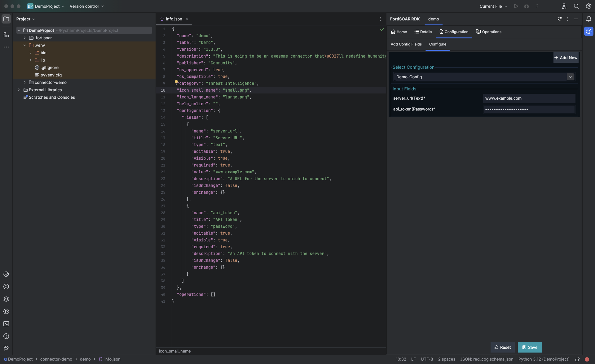Click the Add New button
Viewport: 595px width, 364px height.
click(x=566, y=58)
